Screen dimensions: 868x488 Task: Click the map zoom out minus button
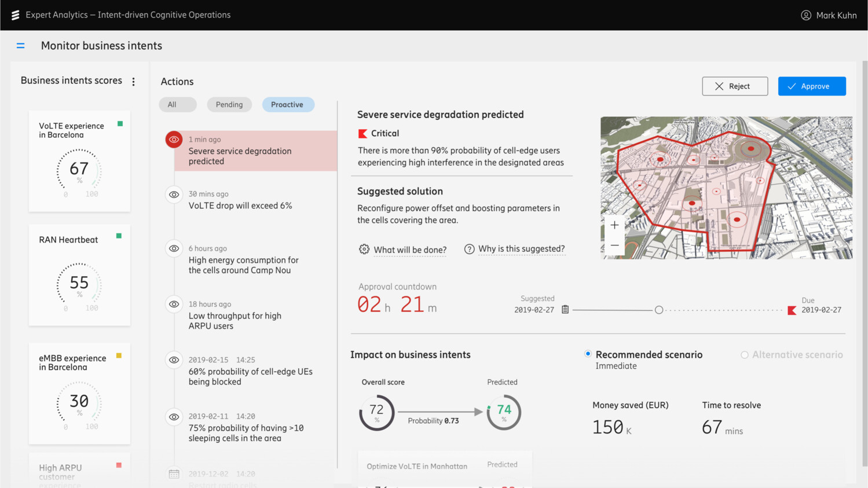point(614,245)
